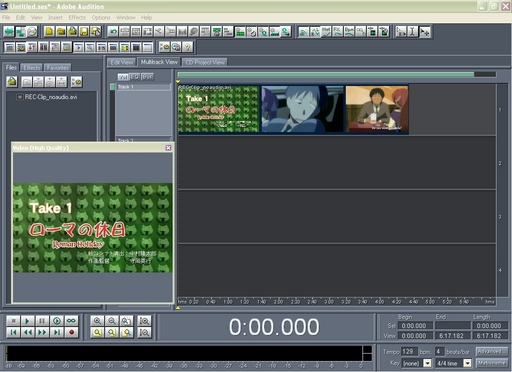Click the Zoom Out Full icon
Screen dimensions: 512x372
(126, 321)
